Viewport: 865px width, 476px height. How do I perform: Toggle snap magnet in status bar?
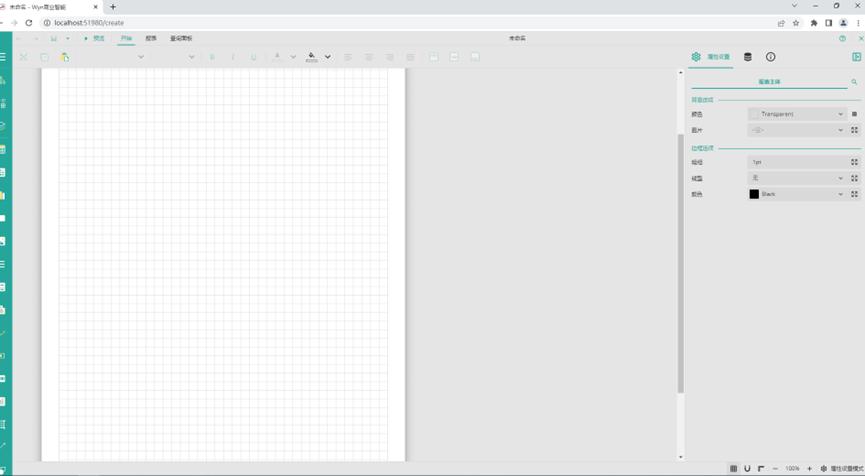pos(747,468)
